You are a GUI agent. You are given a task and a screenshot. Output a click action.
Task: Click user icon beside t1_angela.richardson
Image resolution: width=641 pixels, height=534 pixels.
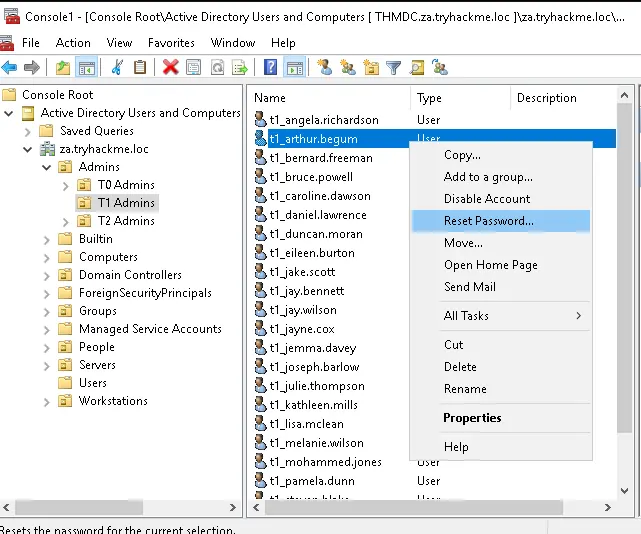(260, 119)
